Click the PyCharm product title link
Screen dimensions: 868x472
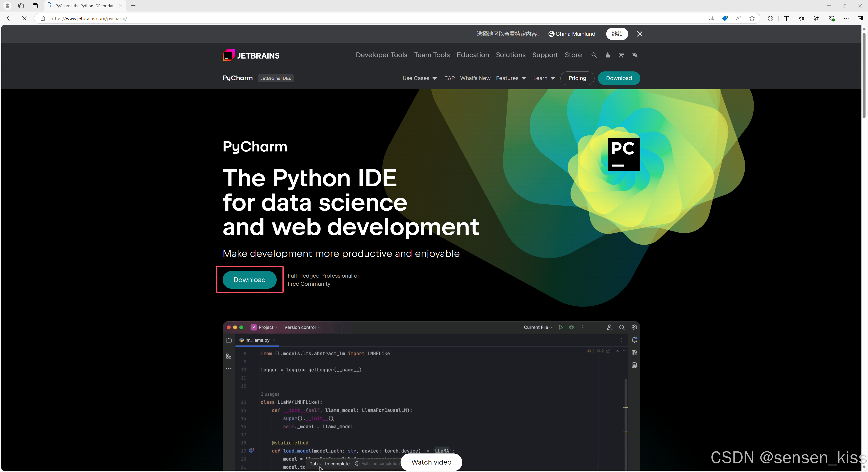(238, 78)
